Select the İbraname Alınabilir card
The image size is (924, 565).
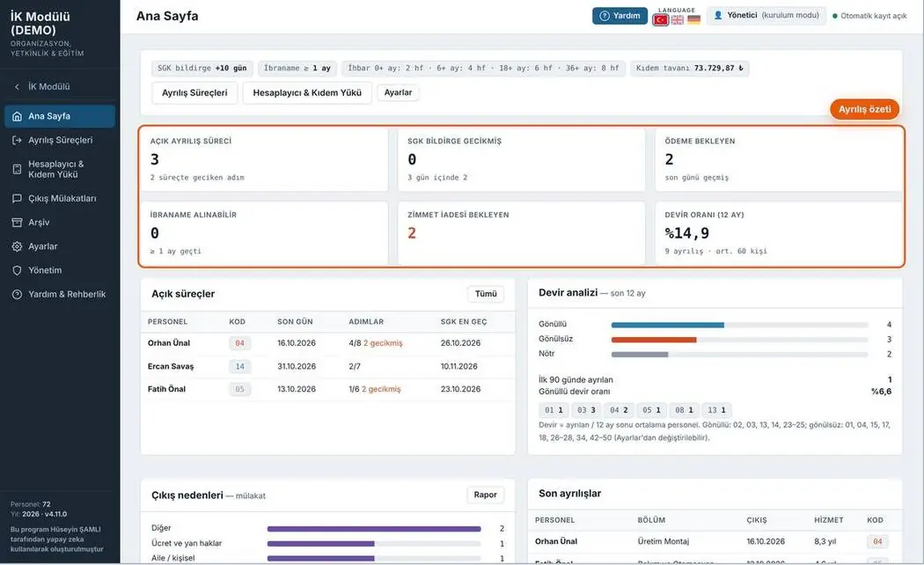tap(264, 233)
